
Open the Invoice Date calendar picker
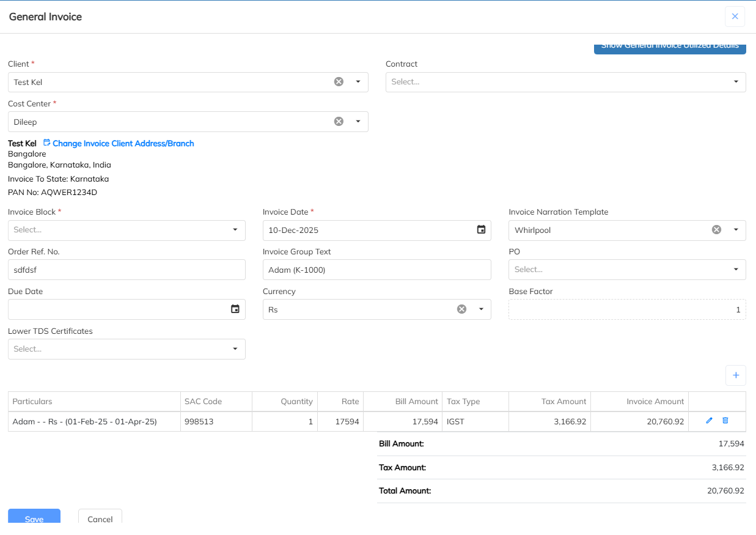tap(481, 230)
